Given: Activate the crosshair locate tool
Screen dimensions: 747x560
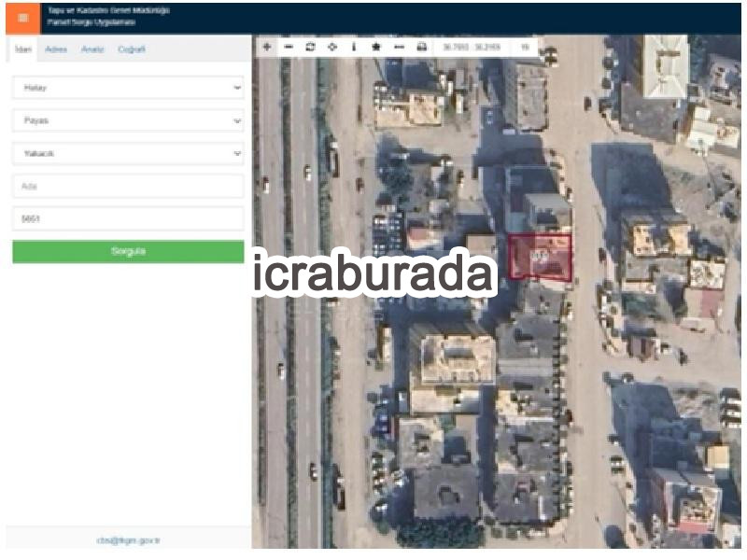Looking at the screenshot, I should (x=332, y=47).
